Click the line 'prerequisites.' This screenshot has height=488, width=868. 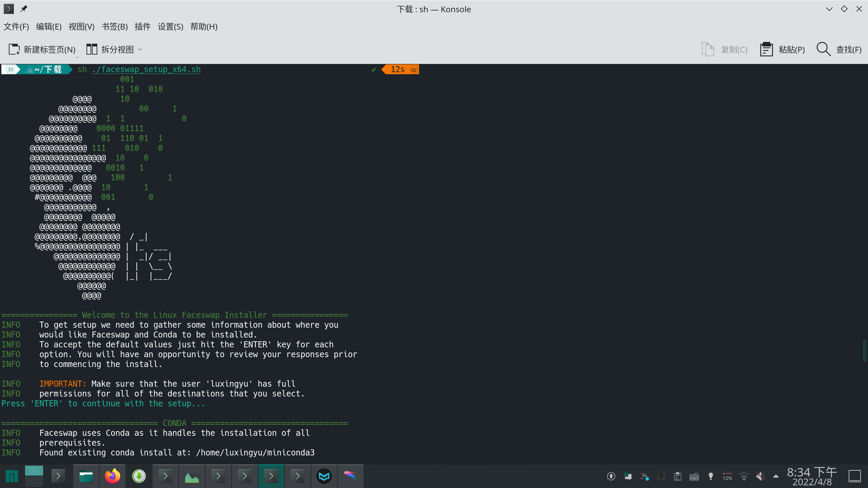point(72,443)
